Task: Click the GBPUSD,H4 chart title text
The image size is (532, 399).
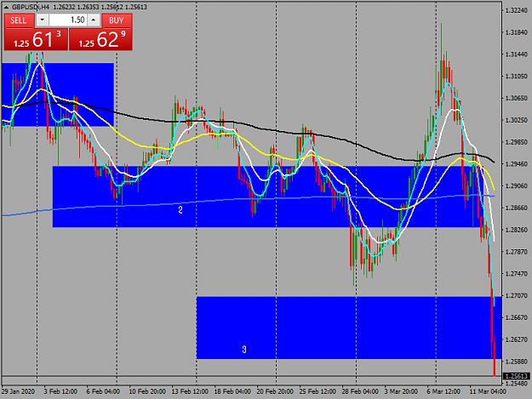Action: (x=30, y=7)
